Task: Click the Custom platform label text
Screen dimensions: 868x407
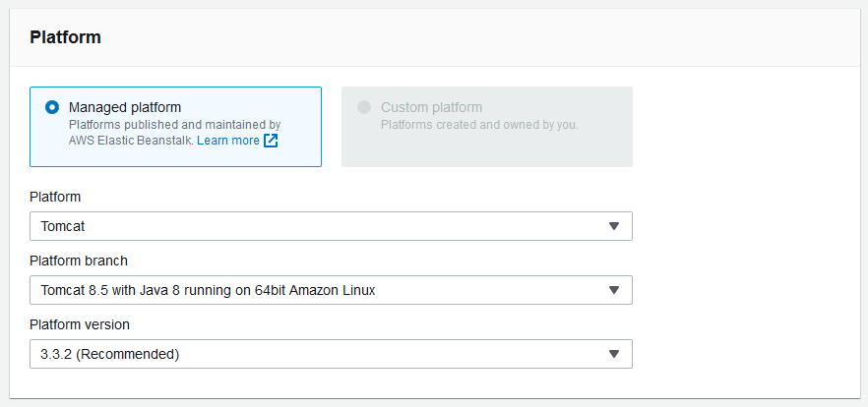Action: (431, 107)
